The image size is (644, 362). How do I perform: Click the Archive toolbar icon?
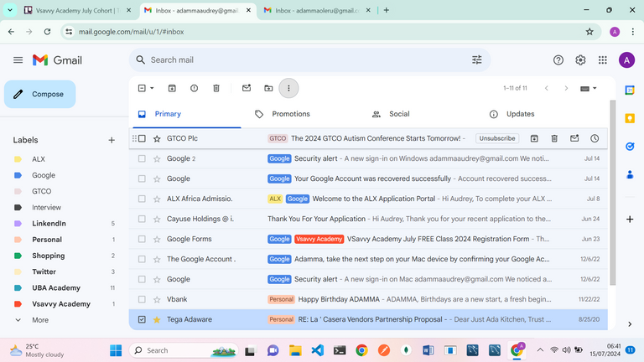tap(172, 88)
